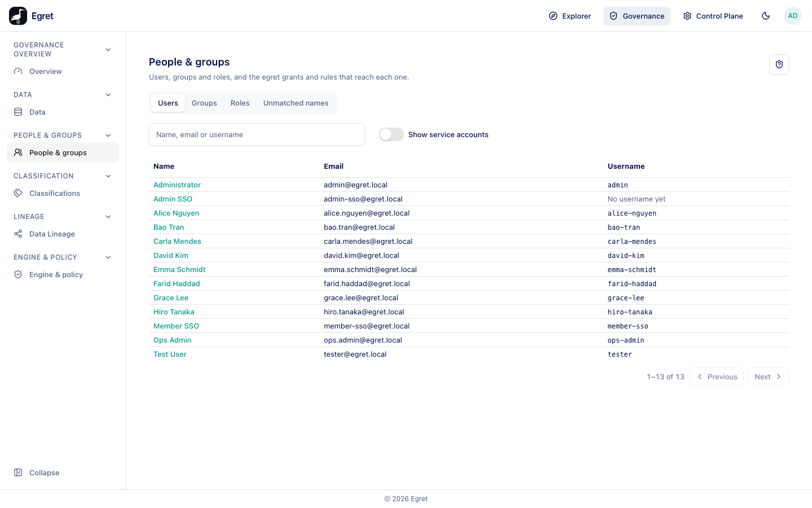This screenshot has width=812, height=508.
Task: Open the Test User link
Action: click(170, 354)
